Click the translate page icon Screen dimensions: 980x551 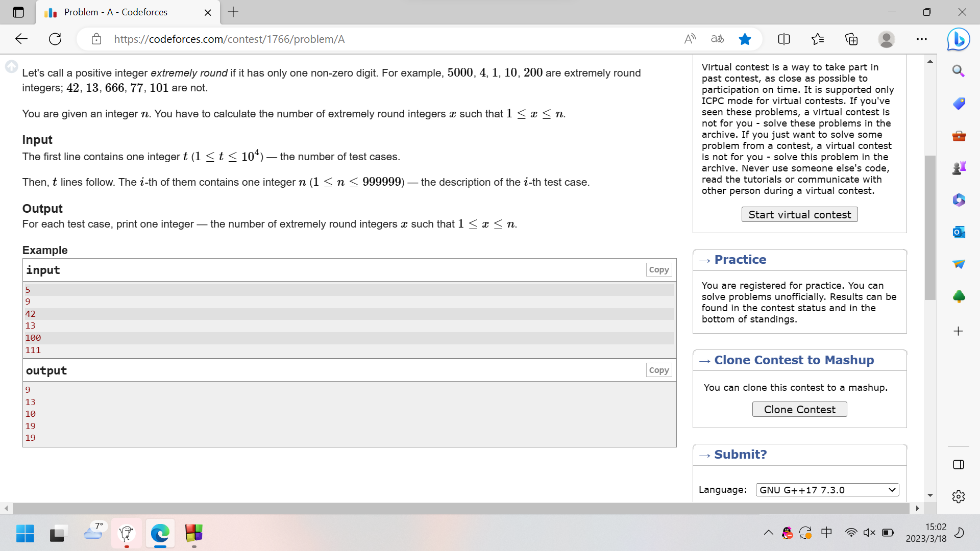717,39
